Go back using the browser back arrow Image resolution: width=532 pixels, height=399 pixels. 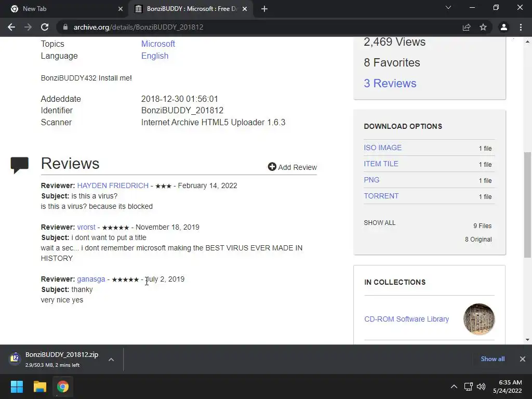pyautogui.click(x=11, y=27)
